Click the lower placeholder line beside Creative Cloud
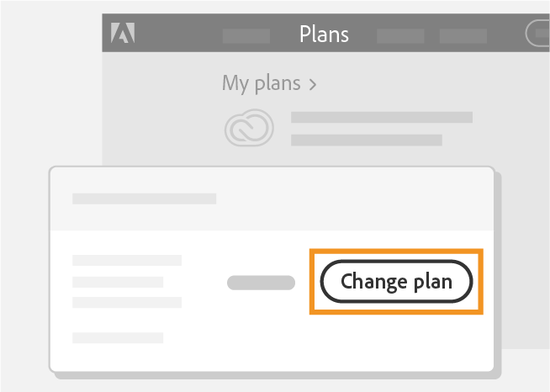The image size is (550, 392). point(366,140)
